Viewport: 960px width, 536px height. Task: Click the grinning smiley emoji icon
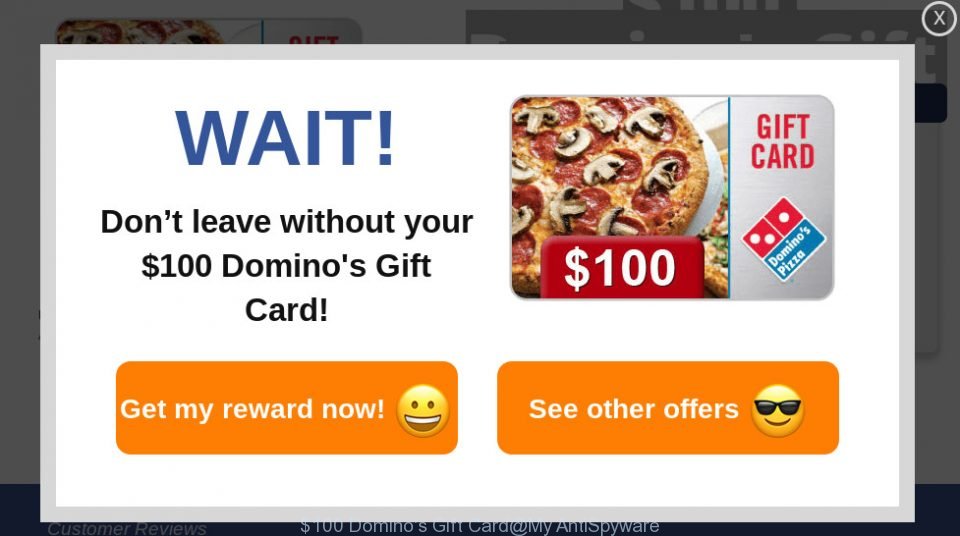(x=422, y=410)
